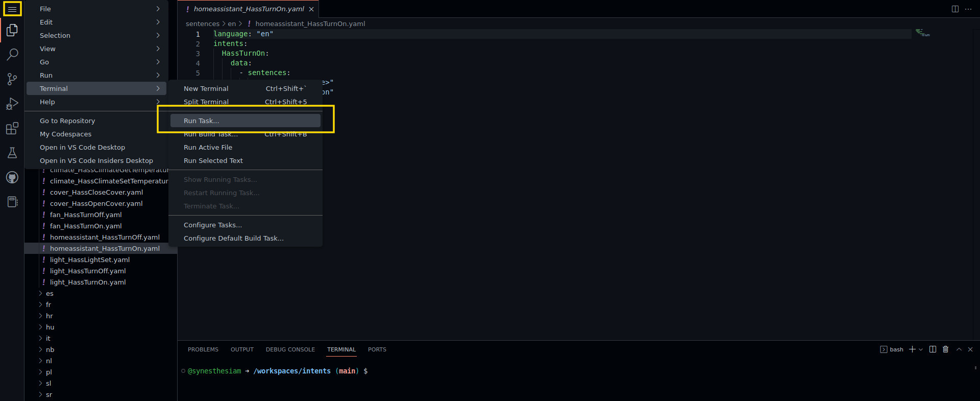Expand the sl folder

(x=101, y=383)
